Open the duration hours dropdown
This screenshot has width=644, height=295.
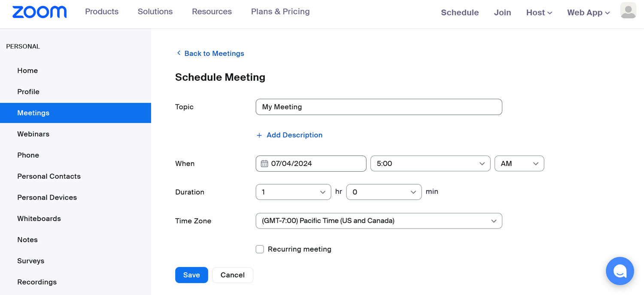[293, 192]
